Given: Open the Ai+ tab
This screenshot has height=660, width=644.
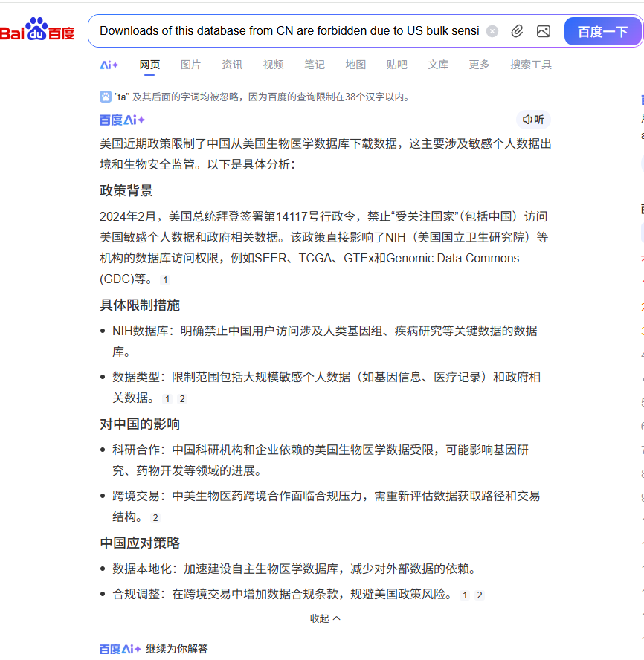Looking at the screenshot, I should point(109,65).
